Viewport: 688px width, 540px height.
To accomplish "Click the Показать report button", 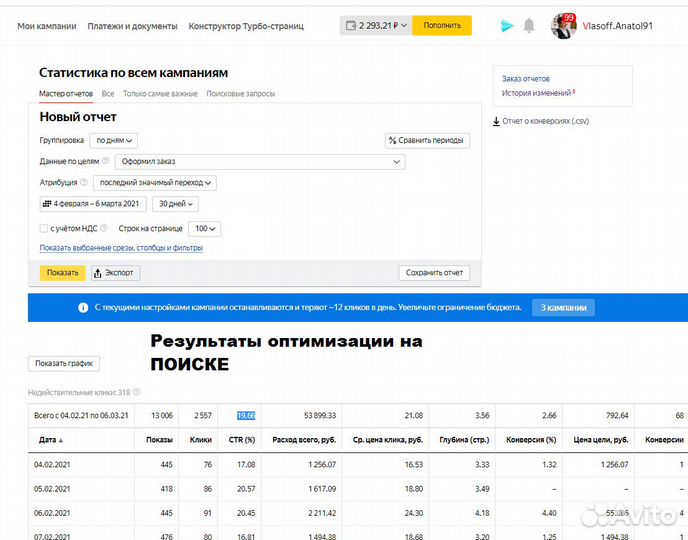I will (63, 273).
